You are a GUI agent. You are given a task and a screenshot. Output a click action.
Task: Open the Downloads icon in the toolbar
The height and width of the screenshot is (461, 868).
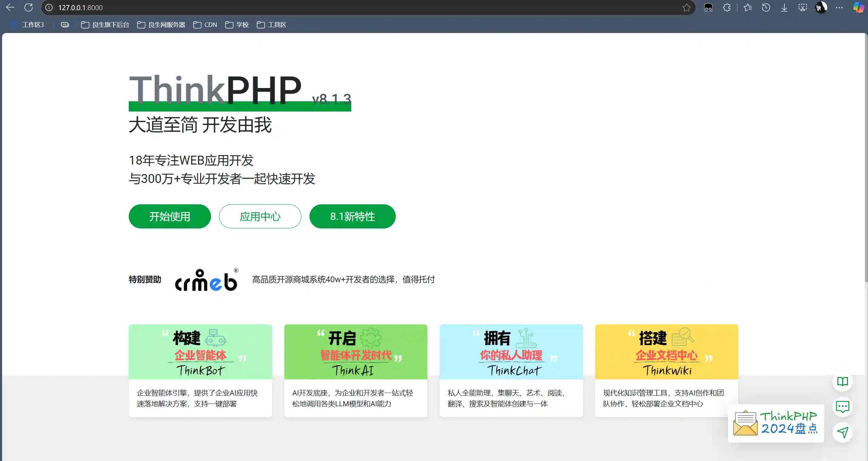coord(784,7)
